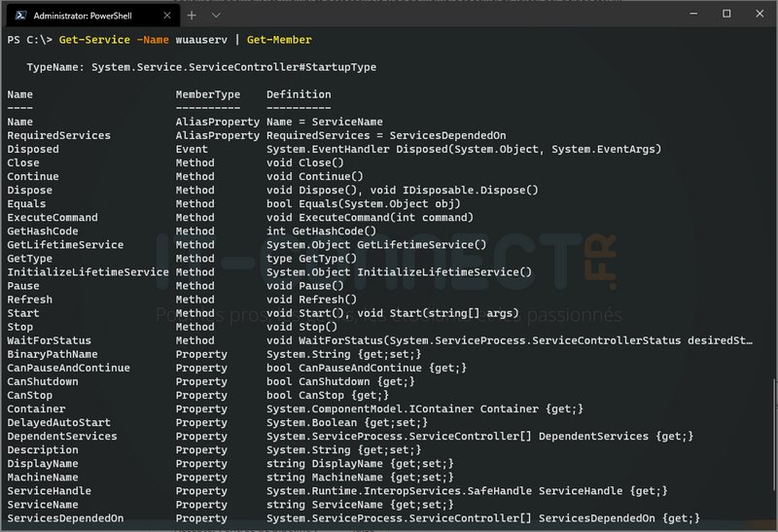Click the Get-Service command text in prompt
The height and width of the screenshot is (532, 778).
point(94,40)
